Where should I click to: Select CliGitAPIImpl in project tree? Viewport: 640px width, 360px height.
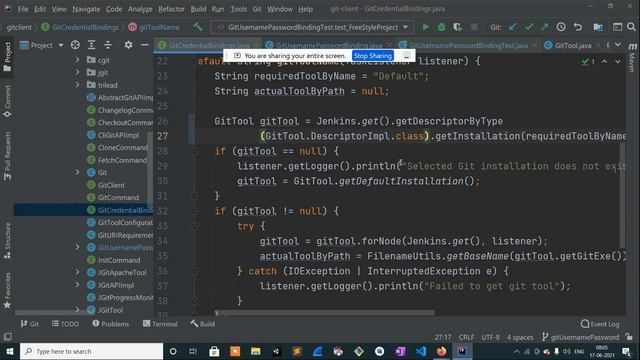coord(118,135)
